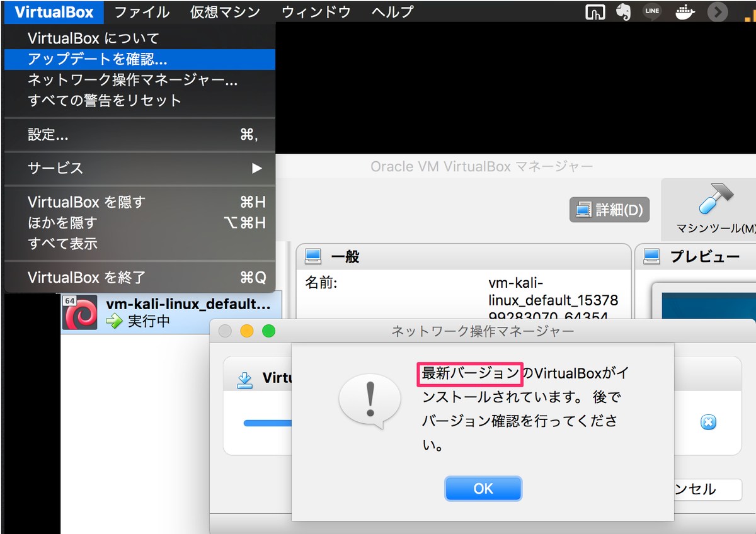Click the green running-state arrow icon
This screenshot has width=756, height=534.
[x=114, y=322]
